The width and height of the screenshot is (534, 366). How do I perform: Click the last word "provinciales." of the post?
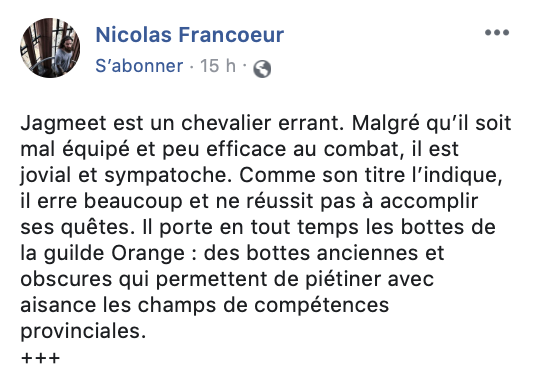[x=83, y=332]
